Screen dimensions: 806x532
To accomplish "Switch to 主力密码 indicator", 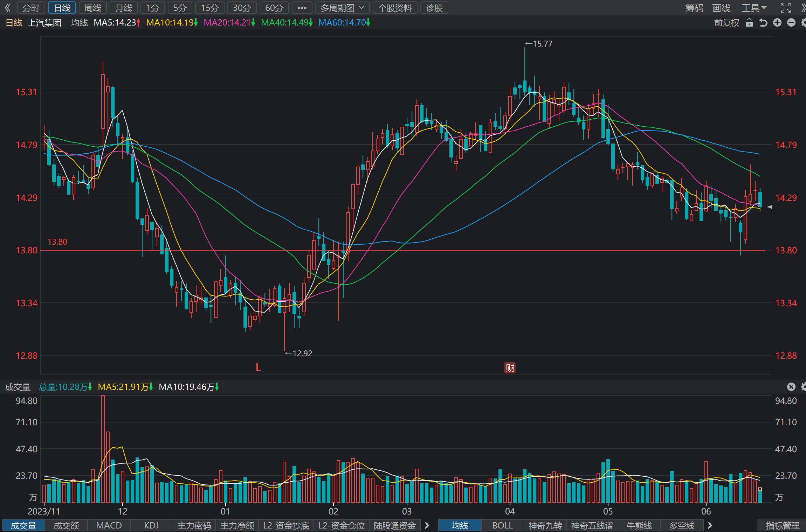I will (194, 525).
